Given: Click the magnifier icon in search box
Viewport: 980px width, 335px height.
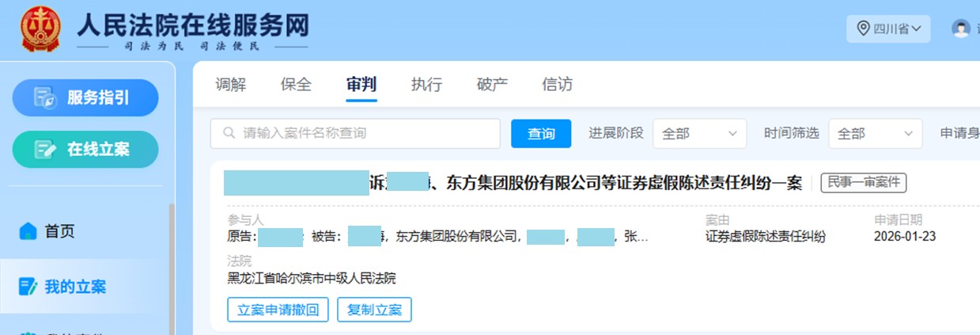Looking at the screenshot, I should 229,133.
